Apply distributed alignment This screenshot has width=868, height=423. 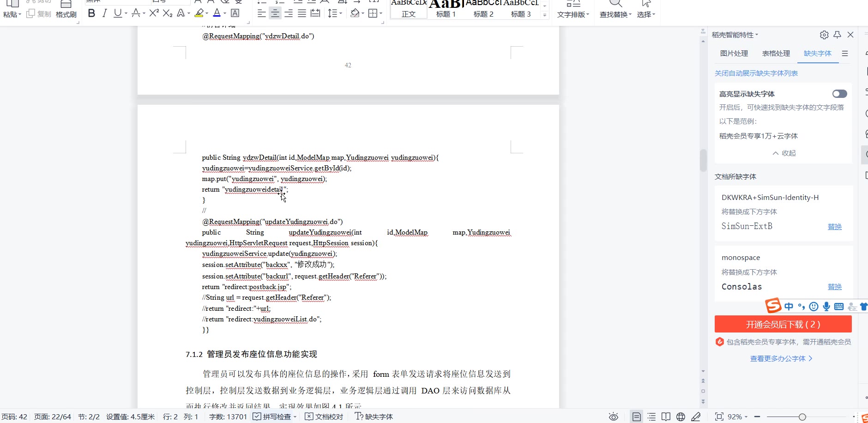pyautogui.click(x=315, y=13)
